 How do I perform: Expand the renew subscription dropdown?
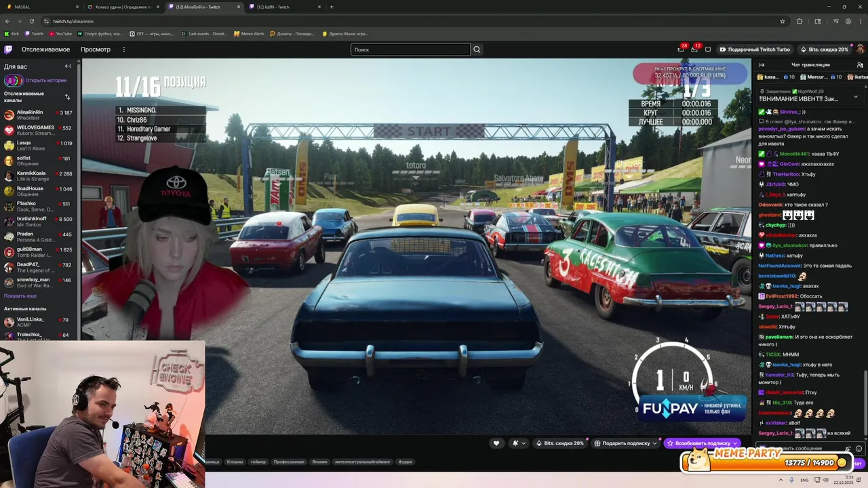(735, 443)
